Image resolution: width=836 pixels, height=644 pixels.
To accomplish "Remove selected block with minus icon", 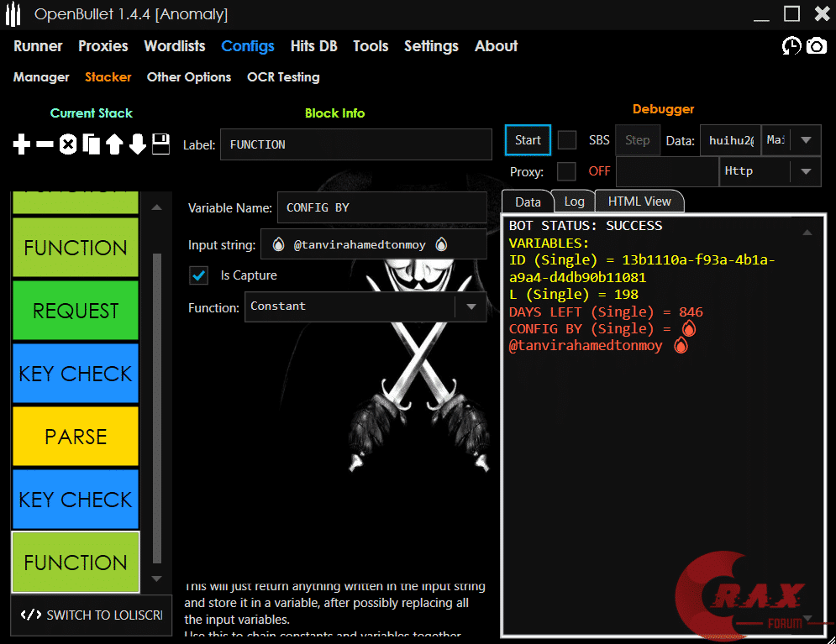I will pyautogui.click(x=45, y=144).
